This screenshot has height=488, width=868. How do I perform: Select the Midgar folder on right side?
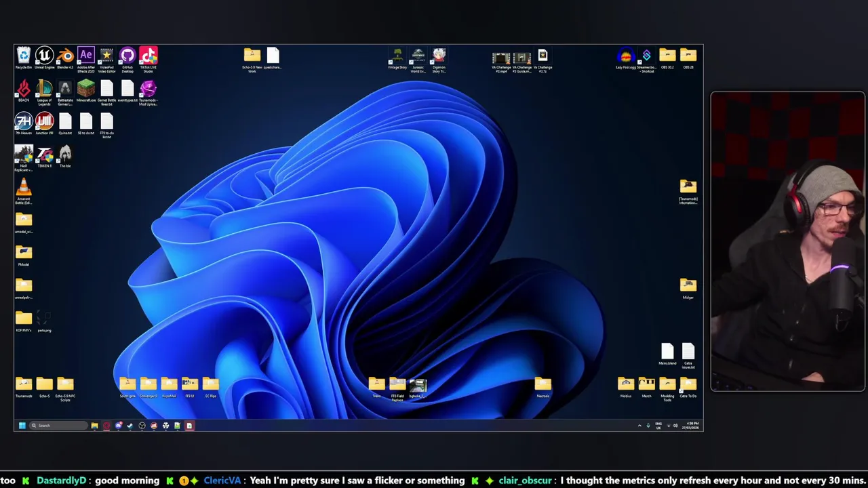[x=688, y=289]
